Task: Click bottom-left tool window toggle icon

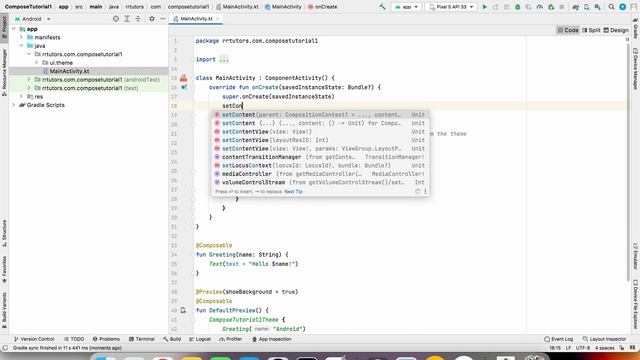Action: pos(5,348)
